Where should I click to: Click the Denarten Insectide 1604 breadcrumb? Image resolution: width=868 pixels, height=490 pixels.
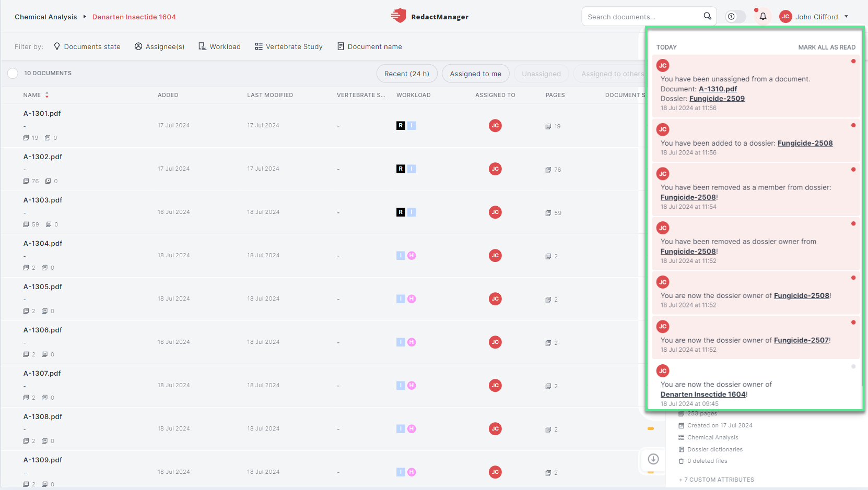click(x=134, y=17)
